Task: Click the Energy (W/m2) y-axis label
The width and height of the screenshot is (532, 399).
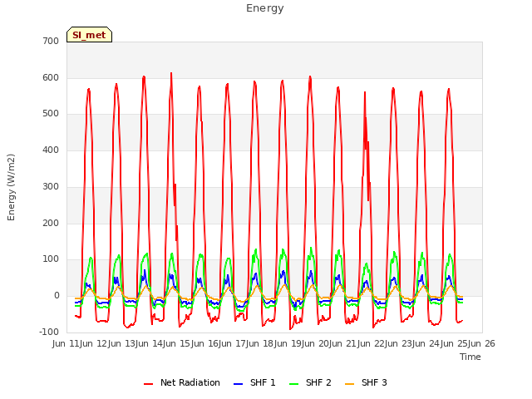Action: click(11, 187)
